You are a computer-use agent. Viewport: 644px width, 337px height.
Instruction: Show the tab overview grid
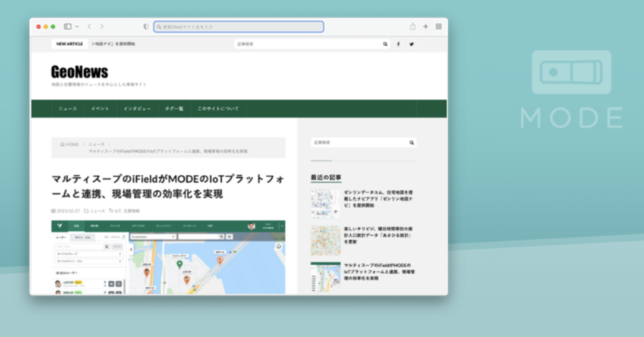pos(439,27)
